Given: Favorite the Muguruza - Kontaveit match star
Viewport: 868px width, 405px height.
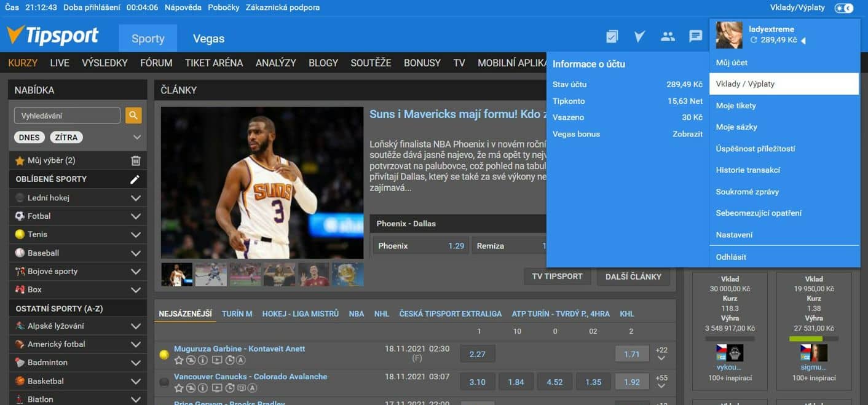Looking at the screenshot, I should pos(179,360).
